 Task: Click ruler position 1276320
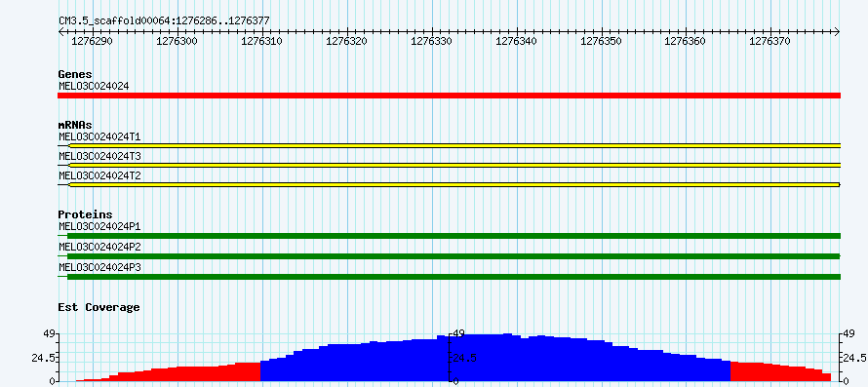point(346,42)
